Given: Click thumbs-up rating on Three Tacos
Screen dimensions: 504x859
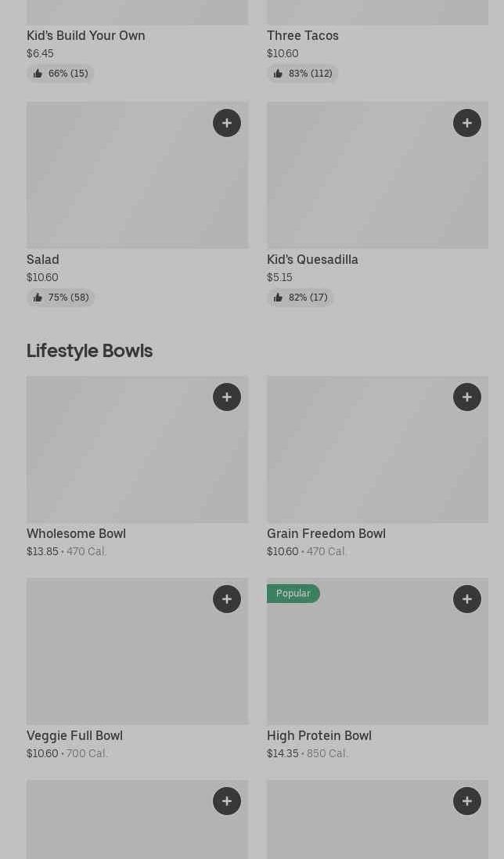Looking at the screenshot, I should coord(302,74).
